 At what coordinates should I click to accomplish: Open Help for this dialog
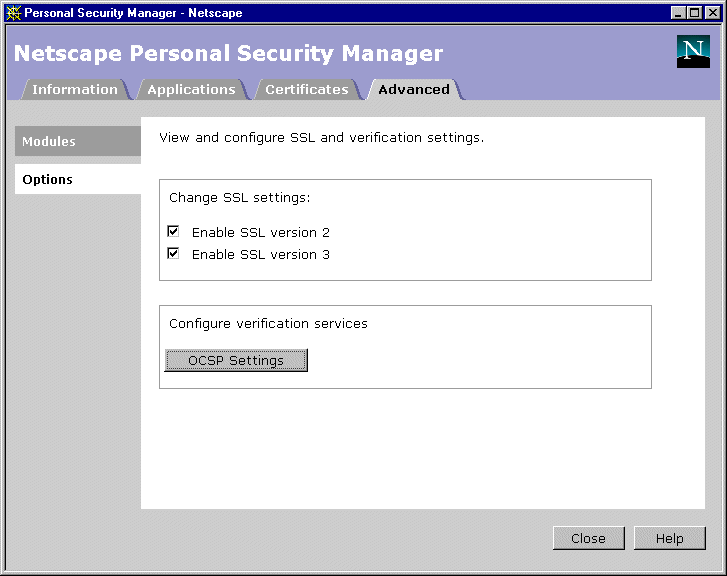point(669,538)
